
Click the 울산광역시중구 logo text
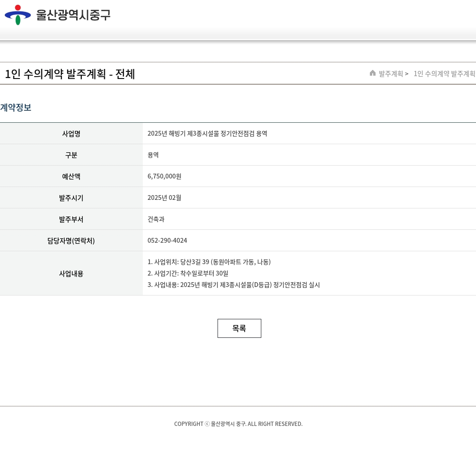pyautogui.click(x=73, y=15)
